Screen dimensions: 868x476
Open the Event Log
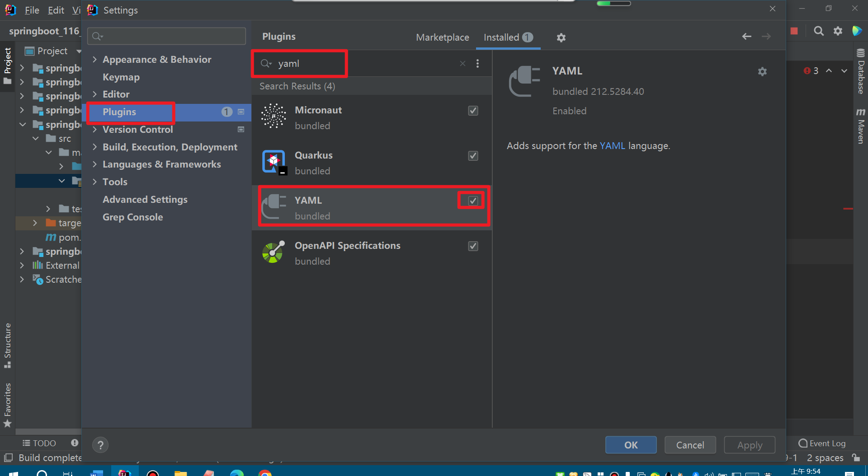(x=822, y=443)
